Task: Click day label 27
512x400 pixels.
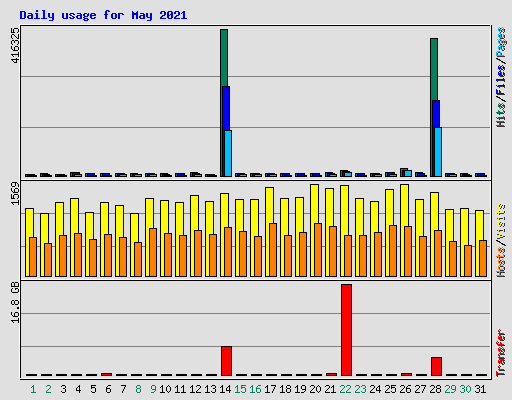Action: click(x=420, y=389)
